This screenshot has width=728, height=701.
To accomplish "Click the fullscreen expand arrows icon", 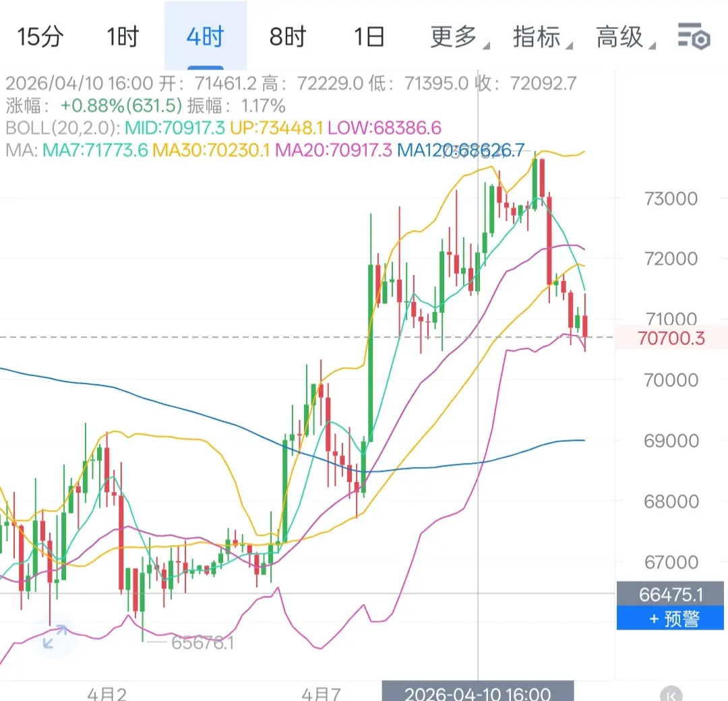I will (55, 636).
